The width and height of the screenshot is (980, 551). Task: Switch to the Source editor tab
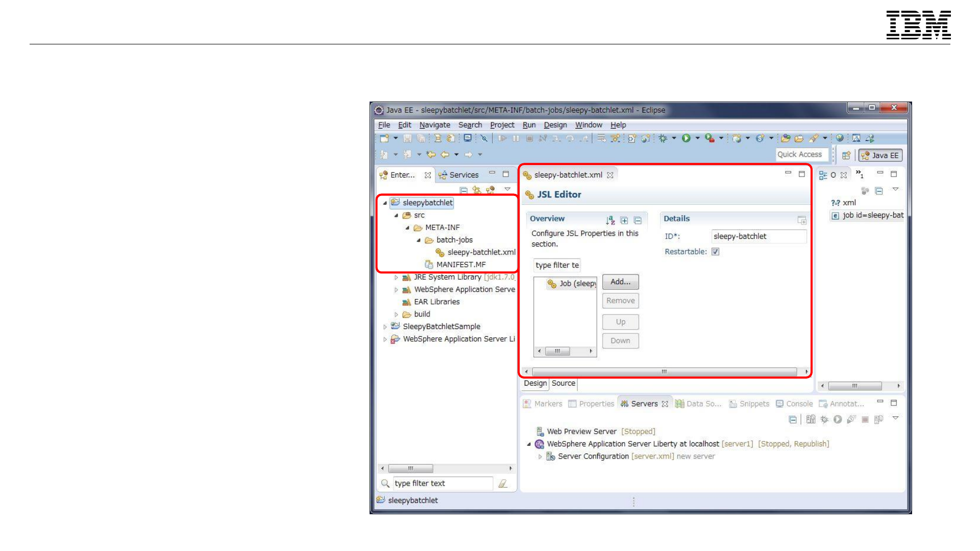[563, 383]
